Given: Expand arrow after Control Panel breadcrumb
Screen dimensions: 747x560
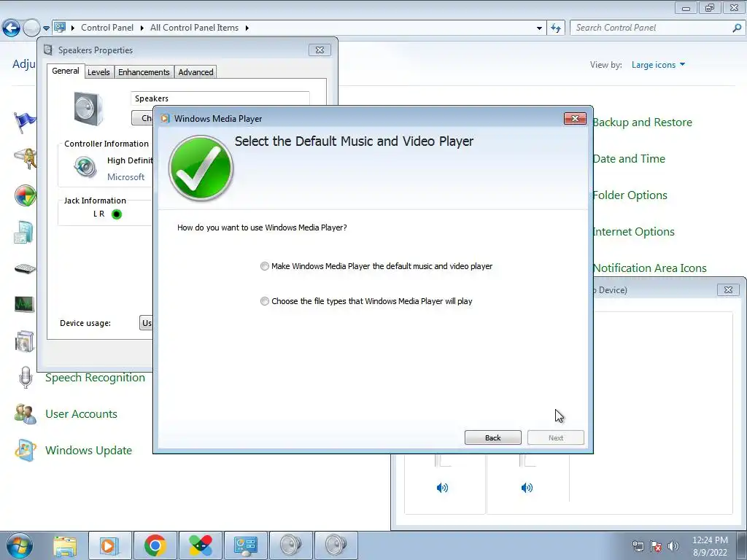Looking at the screenshot, I should point(142,28).
